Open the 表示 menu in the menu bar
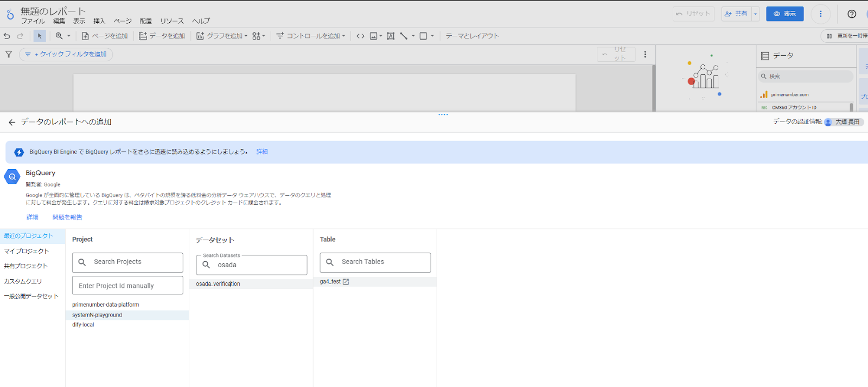 click(79, 21)
